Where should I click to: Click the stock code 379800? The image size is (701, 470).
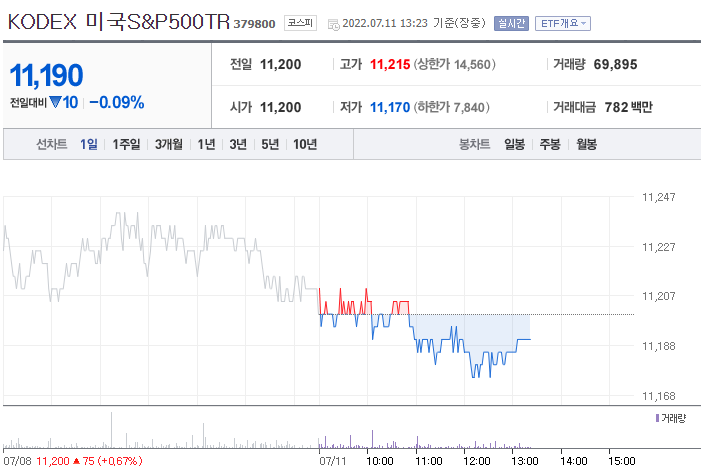coord(254,24)
